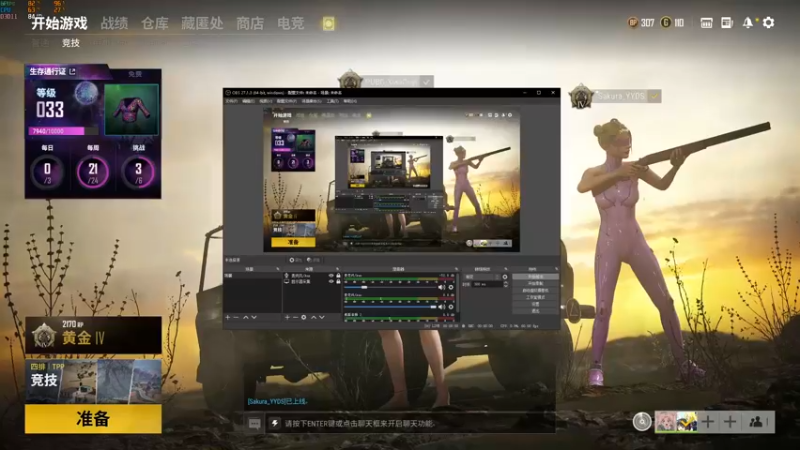800x450 pixels.
Task: Open the friends list icon at bottom right
Action: (x=756, y=422)
